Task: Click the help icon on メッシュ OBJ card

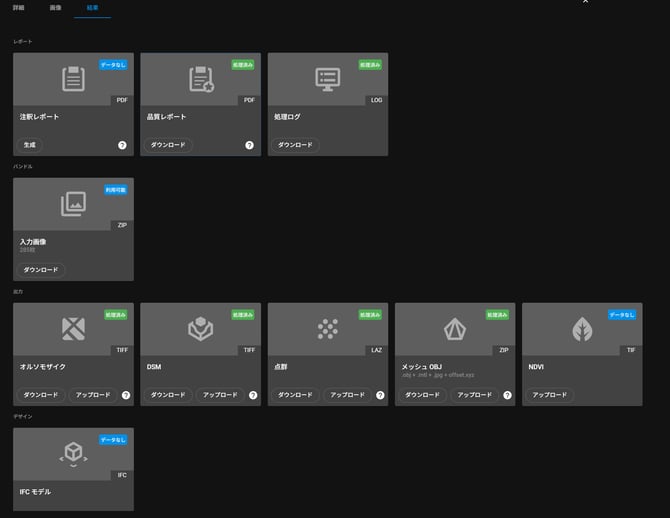Action: click(507, 395)
